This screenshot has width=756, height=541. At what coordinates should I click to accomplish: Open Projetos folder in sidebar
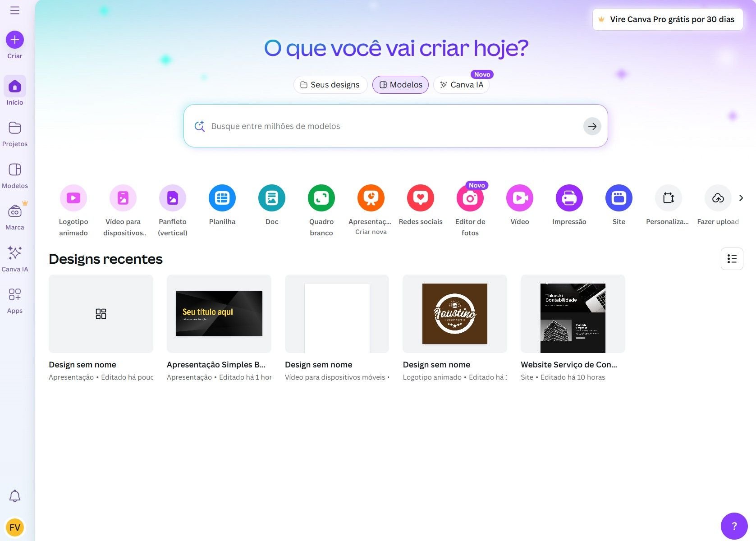(x=15, y=133)
